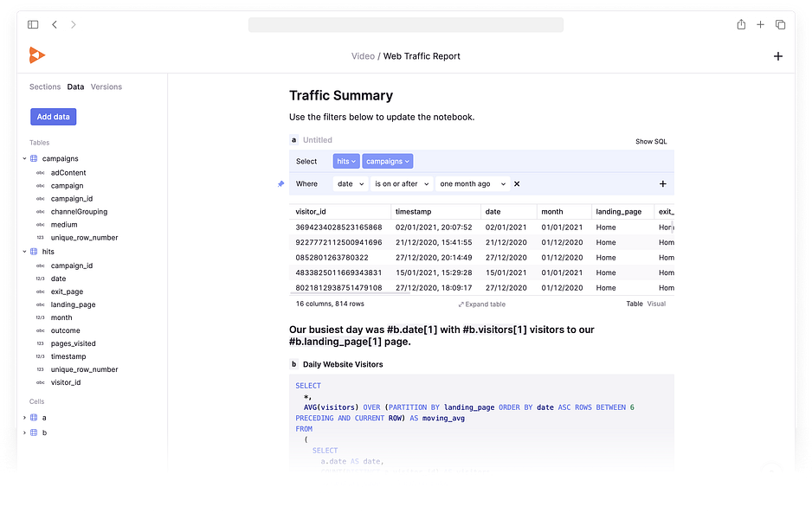Screen dimensions: 812x519
Task: Click Show SQL link
Action: (x=651, y=141)
